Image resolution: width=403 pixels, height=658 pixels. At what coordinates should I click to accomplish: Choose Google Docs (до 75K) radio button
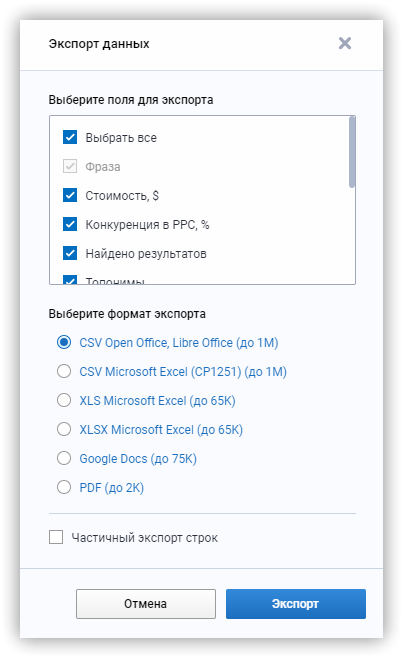(x=64, y=458)
